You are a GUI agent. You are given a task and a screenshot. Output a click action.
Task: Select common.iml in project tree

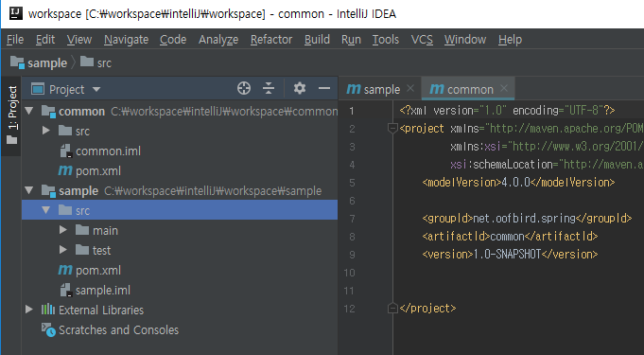pyautogui.click(x=108, y=151)
